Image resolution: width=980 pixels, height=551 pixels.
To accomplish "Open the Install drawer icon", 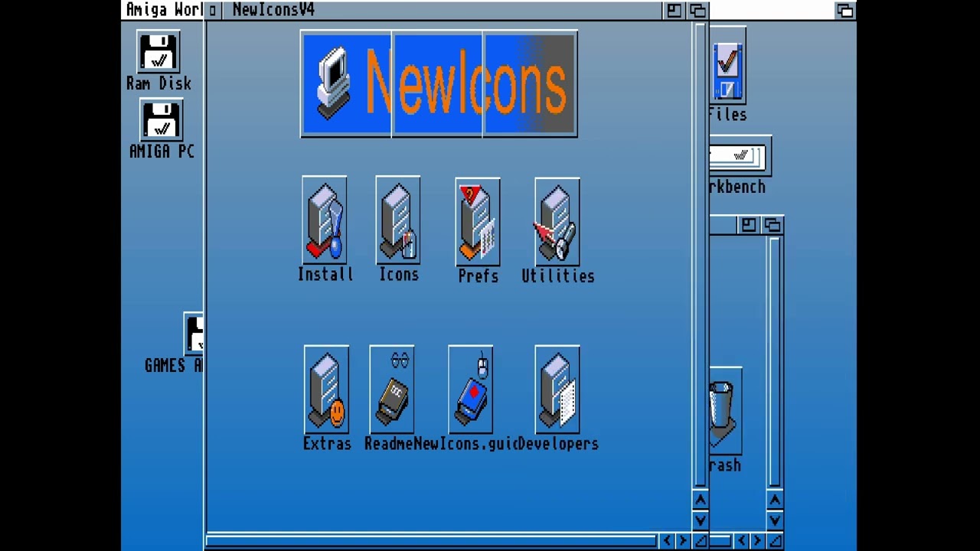I will click(325, 220).
